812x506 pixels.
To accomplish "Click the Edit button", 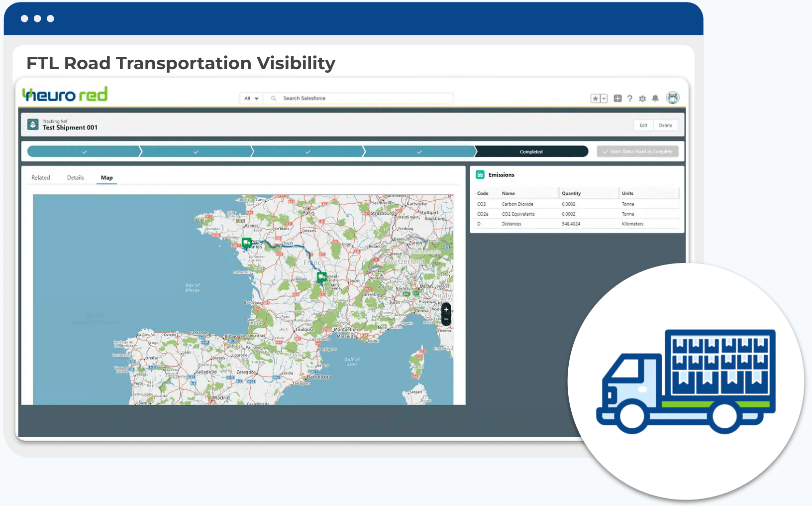I will [x=643, y=125].
